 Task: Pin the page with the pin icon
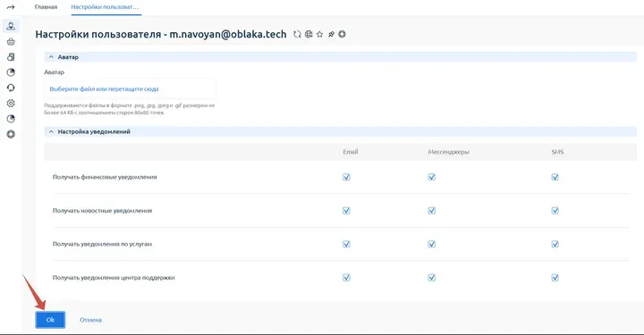pyautogui.click(x=331, y=35)
